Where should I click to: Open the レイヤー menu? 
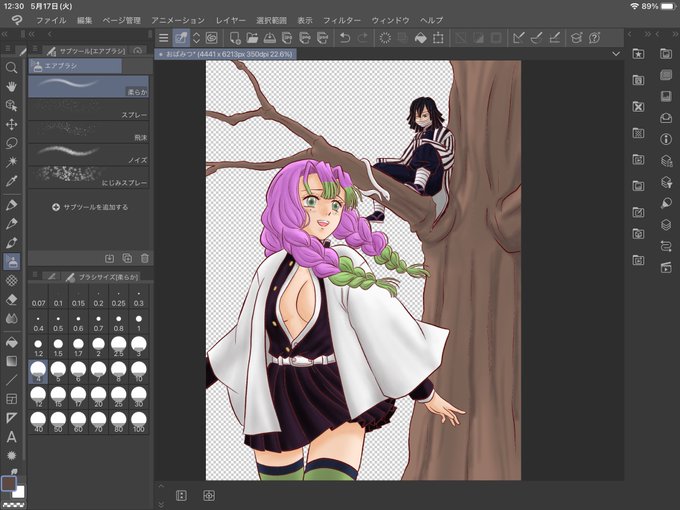point(231,20)
